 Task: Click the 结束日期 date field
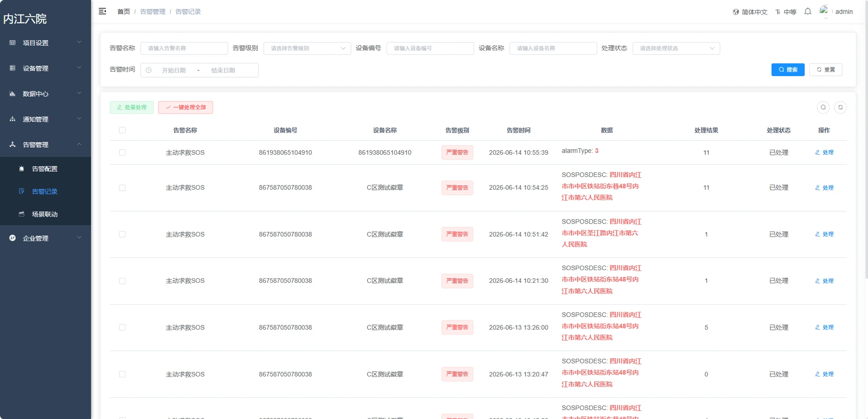pos(223,71)
